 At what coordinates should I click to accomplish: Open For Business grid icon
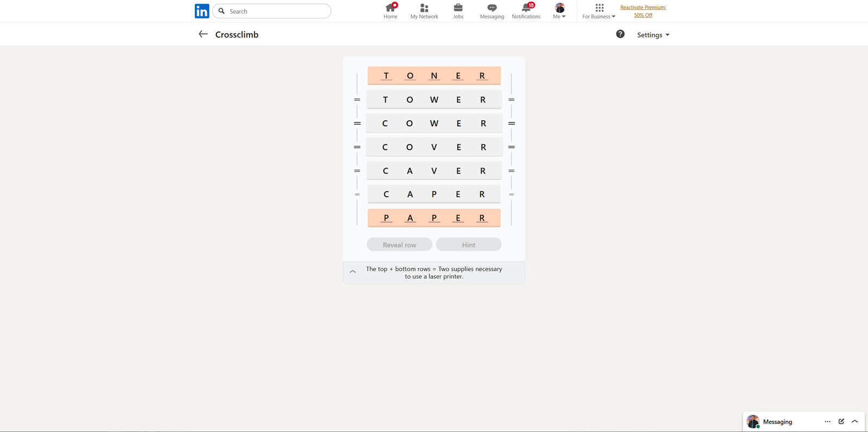tap(599, 8)
